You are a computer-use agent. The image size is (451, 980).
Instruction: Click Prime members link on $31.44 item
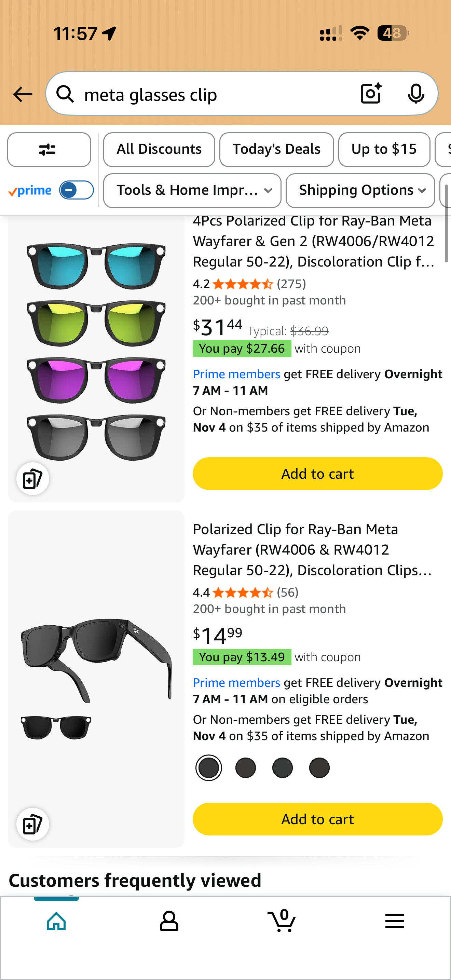(x=236, y=375)
